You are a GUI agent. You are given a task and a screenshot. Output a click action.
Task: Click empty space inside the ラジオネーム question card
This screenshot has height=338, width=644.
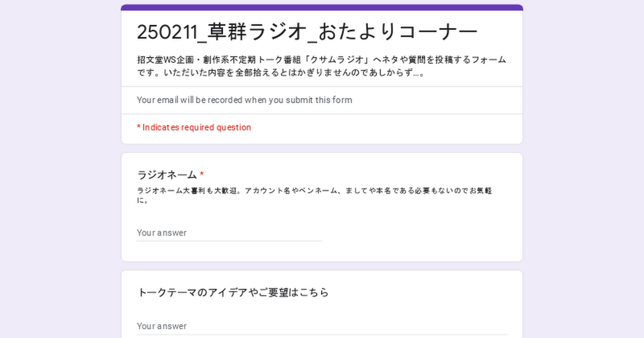tap(419, 236)
